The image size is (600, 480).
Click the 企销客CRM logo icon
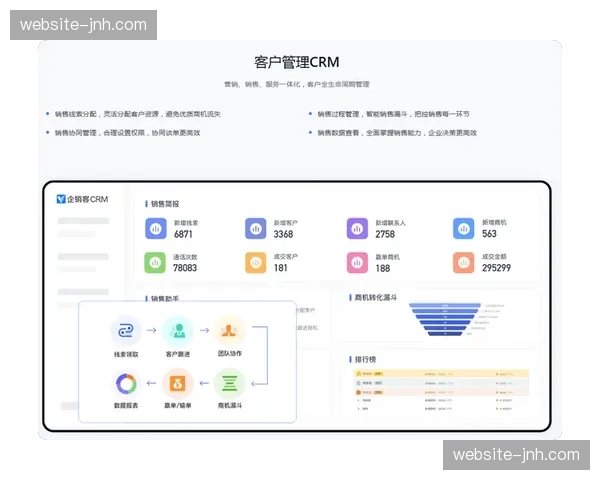pyautogui.click(x=61, y=199)
